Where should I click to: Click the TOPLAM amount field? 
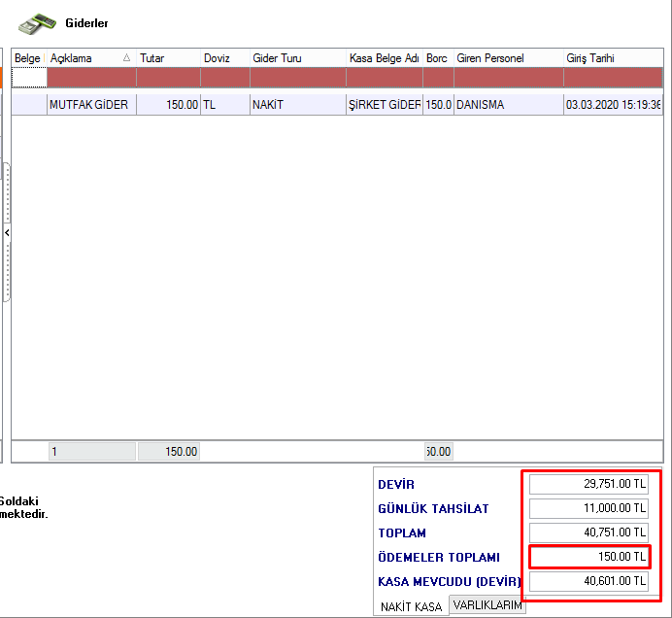(x=588, y=532)
